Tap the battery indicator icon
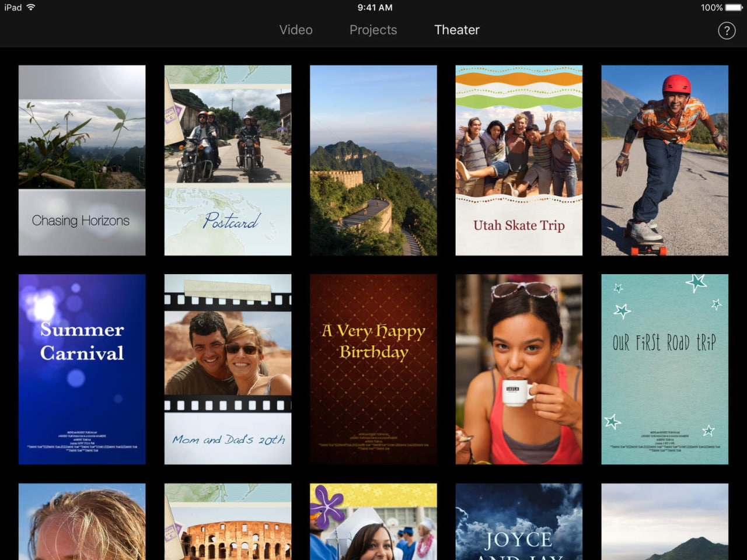The height and width of the screenshot is (560, 747). point(734,8)
